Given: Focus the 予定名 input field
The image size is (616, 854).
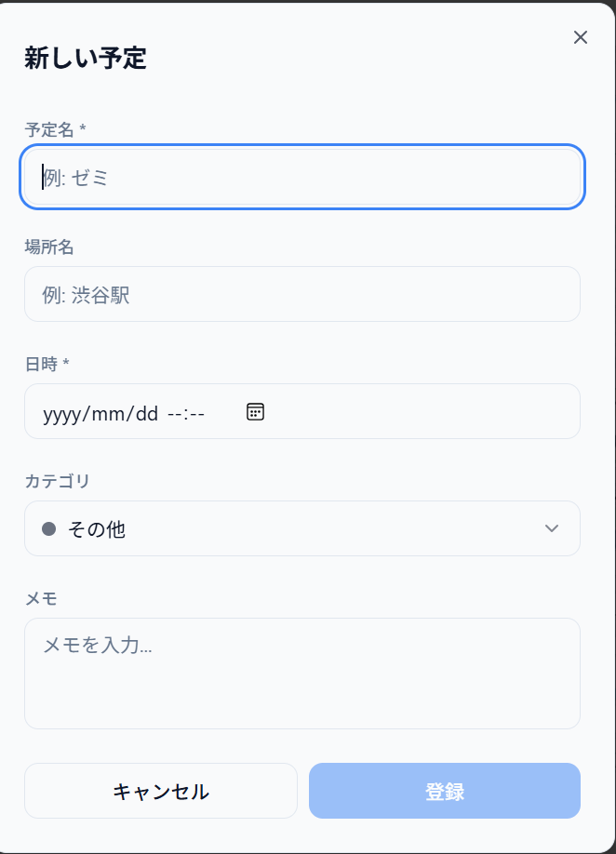Looking at the screenshot, I should tap(302, 177).
